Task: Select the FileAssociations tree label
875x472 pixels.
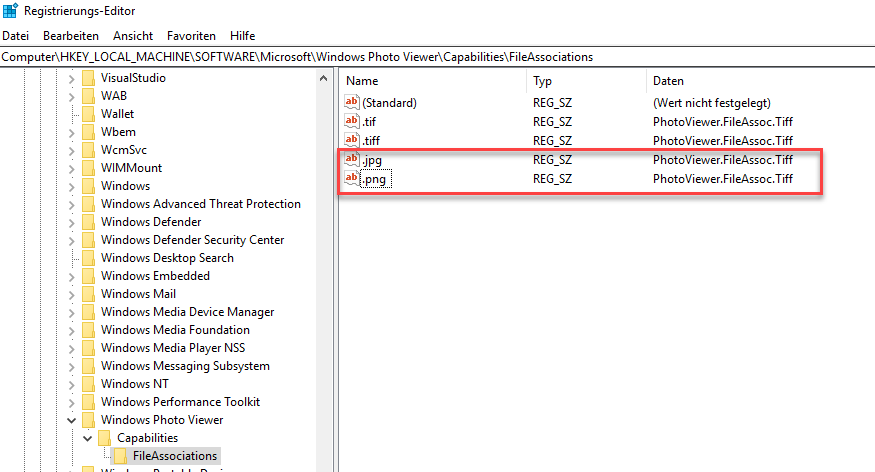Action: pos(175,456)
